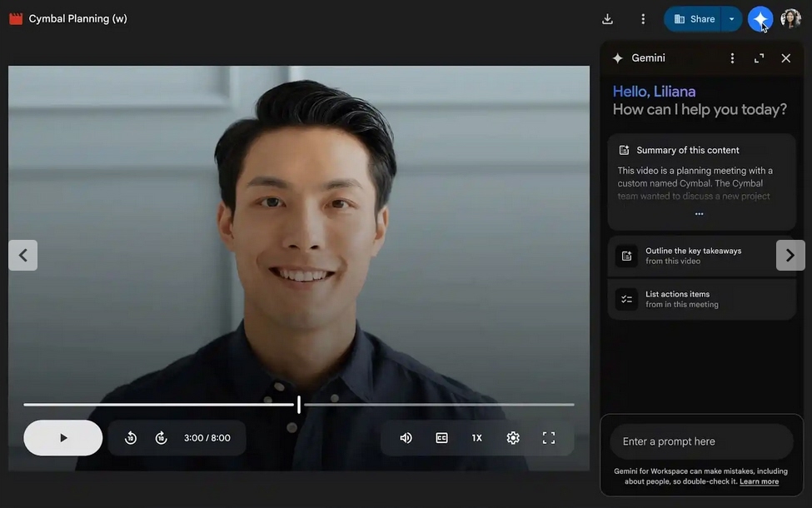Open the Share dropdown arrow
Screen dimensions: 812x508
[732, 19]
